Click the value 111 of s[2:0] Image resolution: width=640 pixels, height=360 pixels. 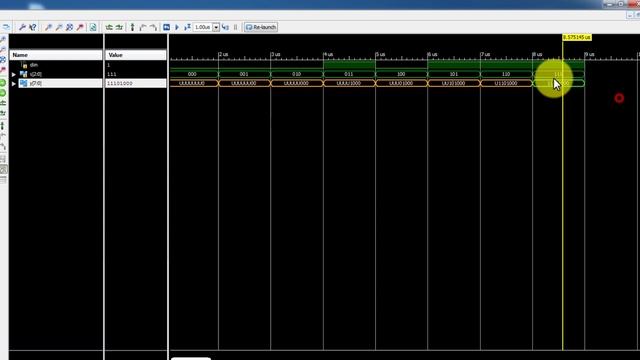pos(111,74)
